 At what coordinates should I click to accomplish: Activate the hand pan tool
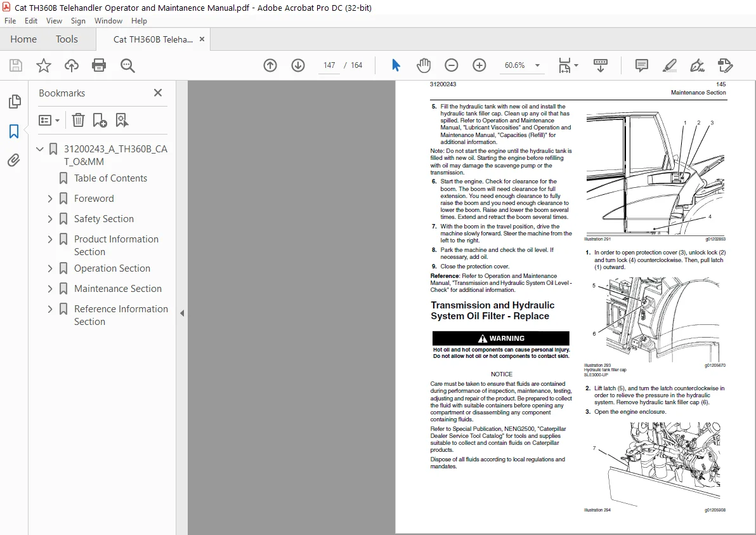point(423,65)
